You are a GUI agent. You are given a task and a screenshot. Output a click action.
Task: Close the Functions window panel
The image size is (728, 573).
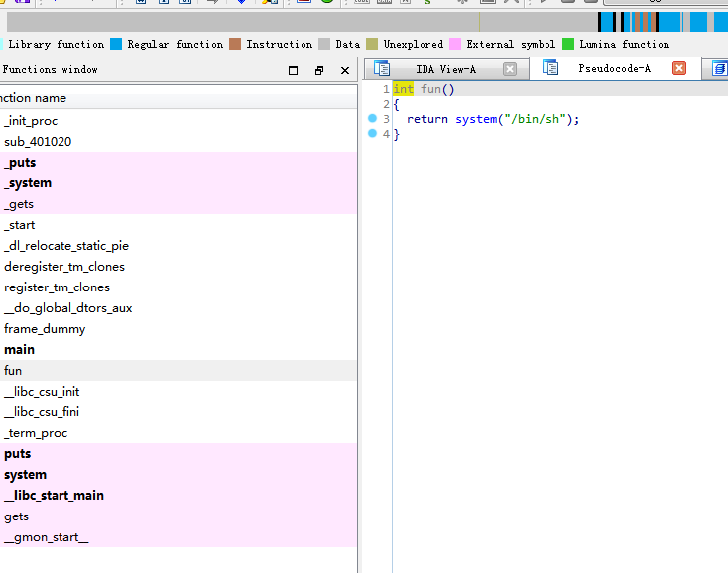345,71
